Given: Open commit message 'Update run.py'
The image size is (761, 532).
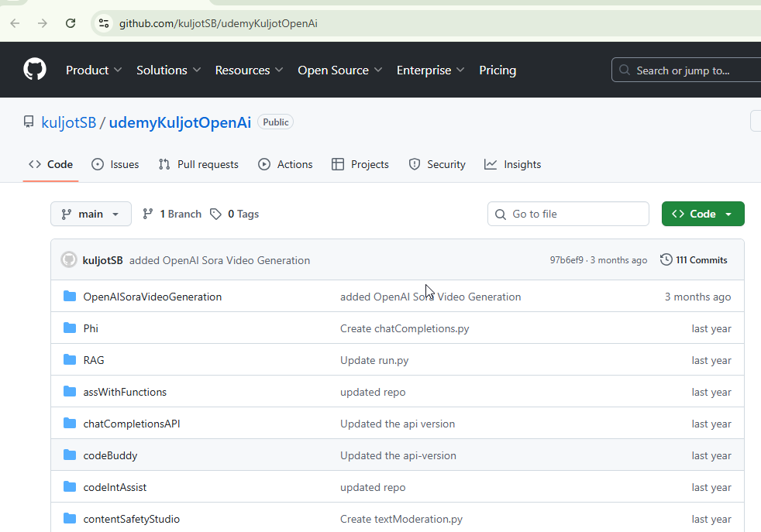Looking at the screenshot, I should click(x=374, y=360).
